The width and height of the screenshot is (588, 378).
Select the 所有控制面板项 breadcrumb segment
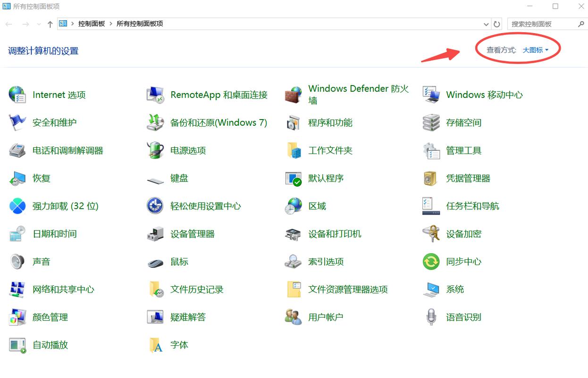[140, 24]
